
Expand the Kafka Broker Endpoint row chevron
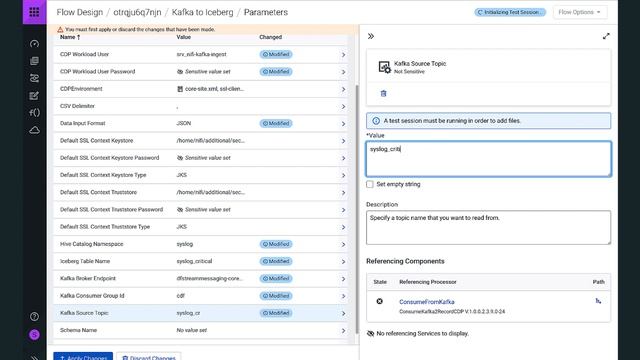click(x=343, y=279)
